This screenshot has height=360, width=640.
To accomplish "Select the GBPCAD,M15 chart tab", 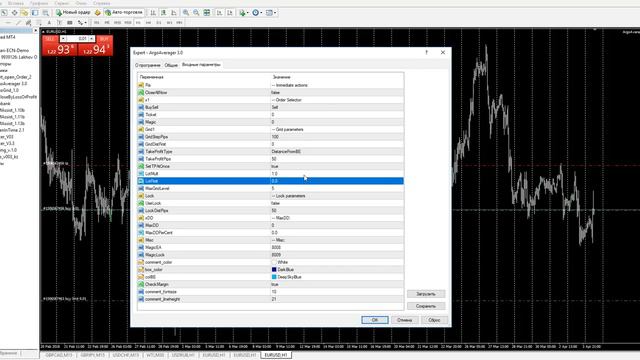I will point(58,355).
